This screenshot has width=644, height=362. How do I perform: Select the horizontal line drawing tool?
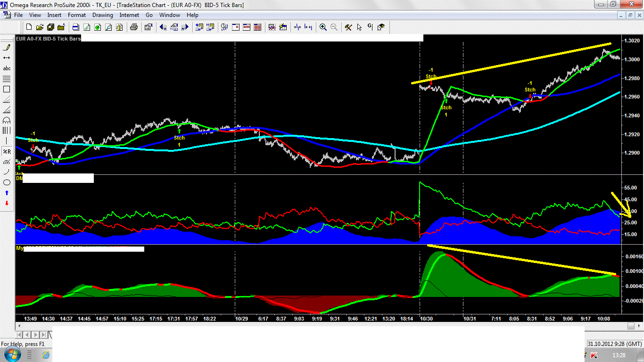7,58
